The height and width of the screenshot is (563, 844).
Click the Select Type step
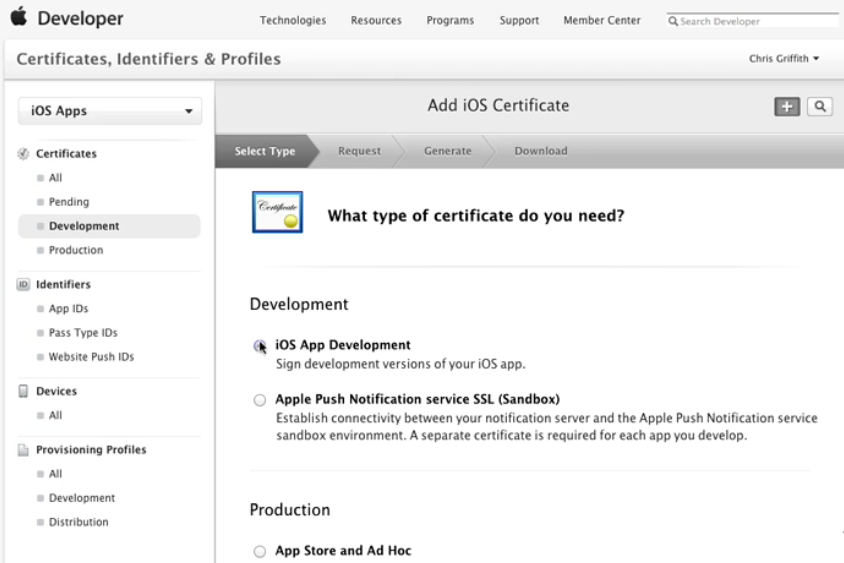pyautogui.click(x=264, y=151)
